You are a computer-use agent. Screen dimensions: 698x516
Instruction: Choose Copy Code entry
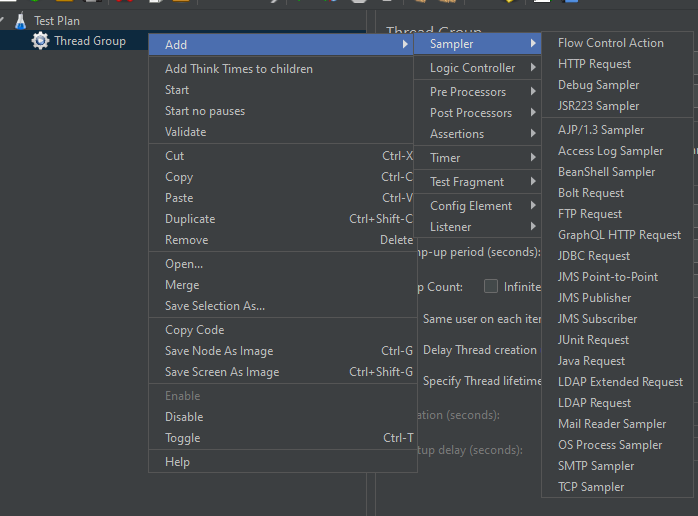(281, 330)
